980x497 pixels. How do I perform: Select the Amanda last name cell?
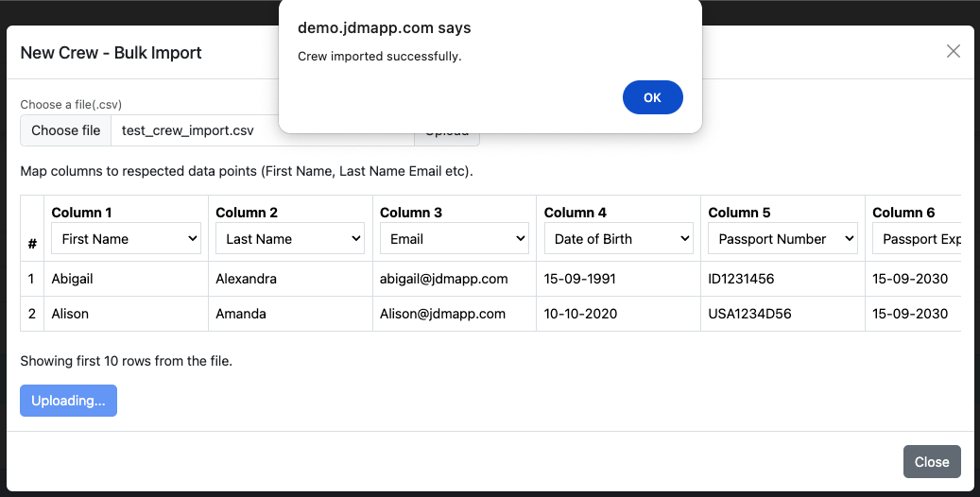(241, 314)
